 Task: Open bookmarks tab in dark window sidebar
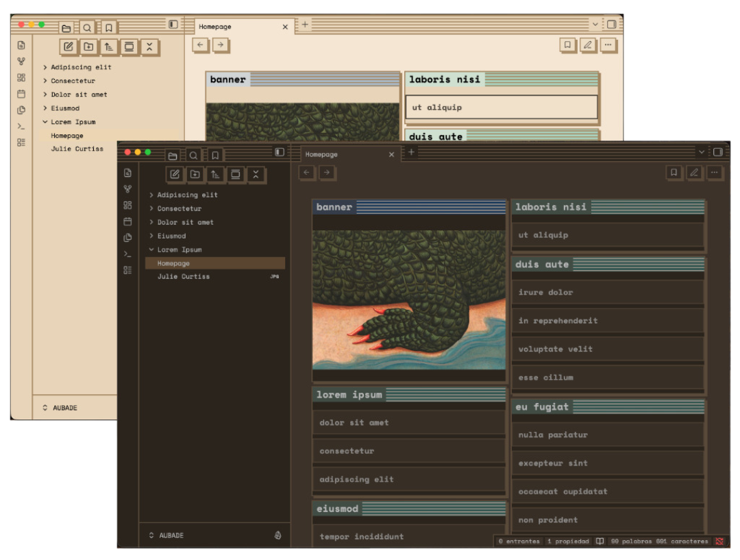pos(215,156)
